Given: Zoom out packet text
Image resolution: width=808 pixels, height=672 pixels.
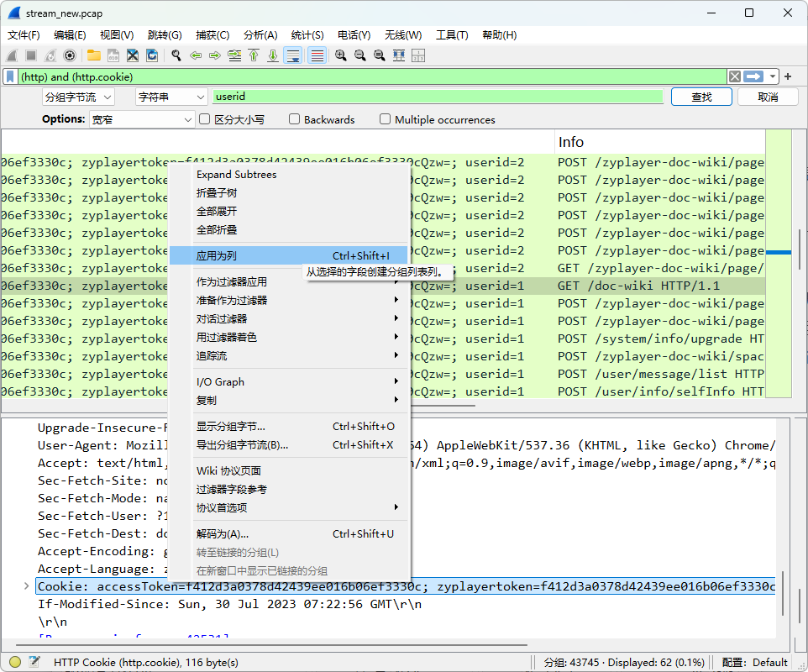Looking at the screenshot, I should [x=360, y=55].
